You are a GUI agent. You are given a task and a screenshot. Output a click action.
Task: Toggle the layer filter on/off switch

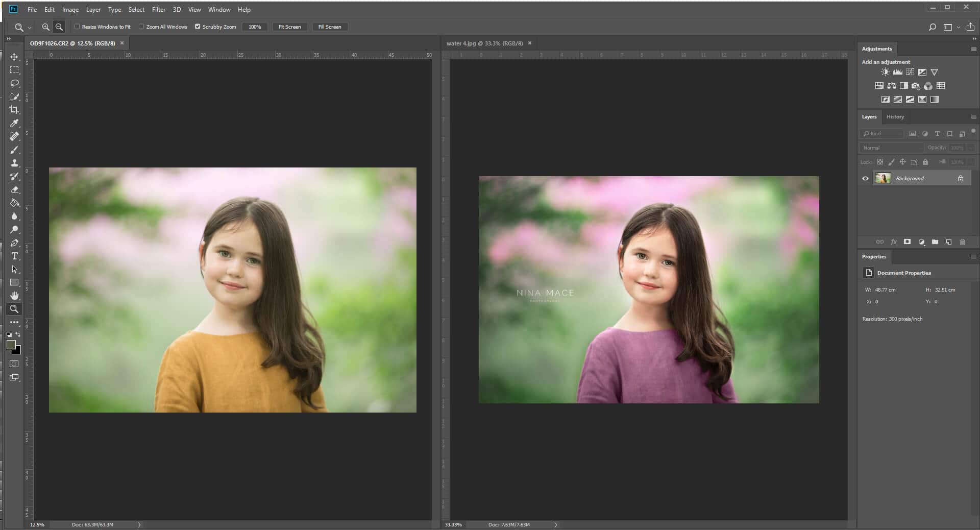click(973, 131)
